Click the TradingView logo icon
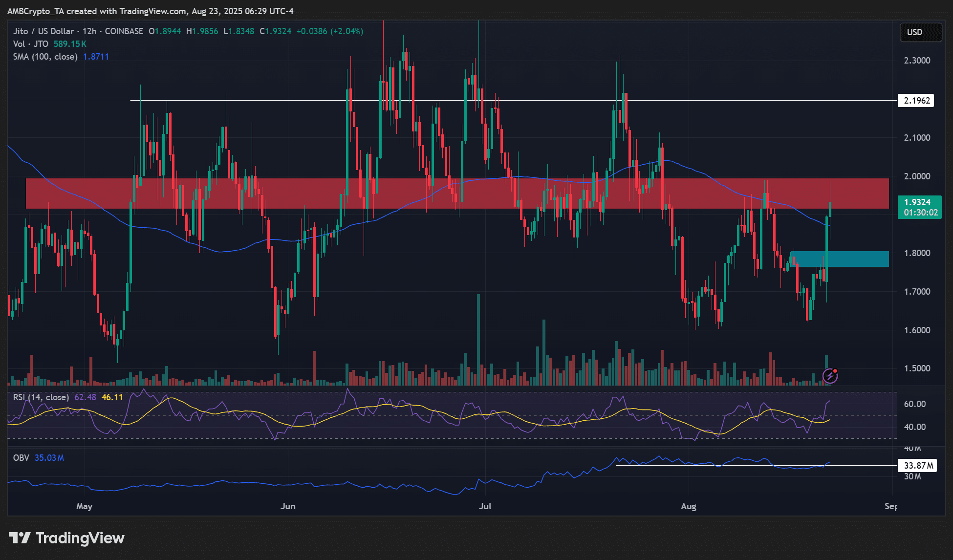Image resolution: width=953 pixels, height=560 pixels. pyautogui.click(x=20, y=538)
